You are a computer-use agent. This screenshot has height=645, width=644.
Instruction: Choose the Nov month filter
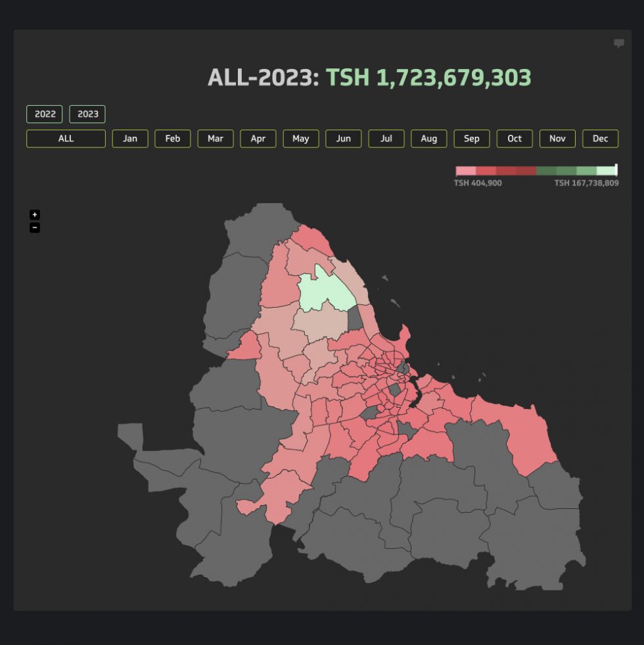click(x=557, y=139)
